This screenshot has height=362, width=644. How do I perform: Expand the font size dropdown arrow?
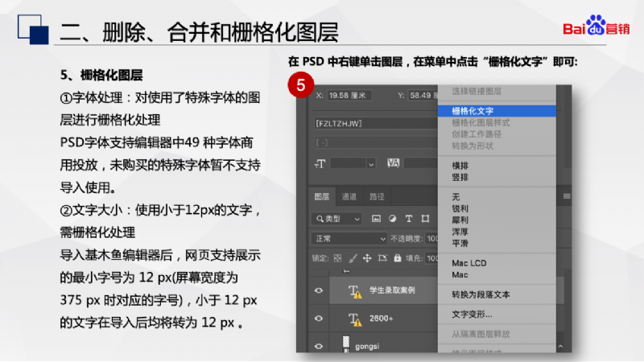(x=371, y=163)
